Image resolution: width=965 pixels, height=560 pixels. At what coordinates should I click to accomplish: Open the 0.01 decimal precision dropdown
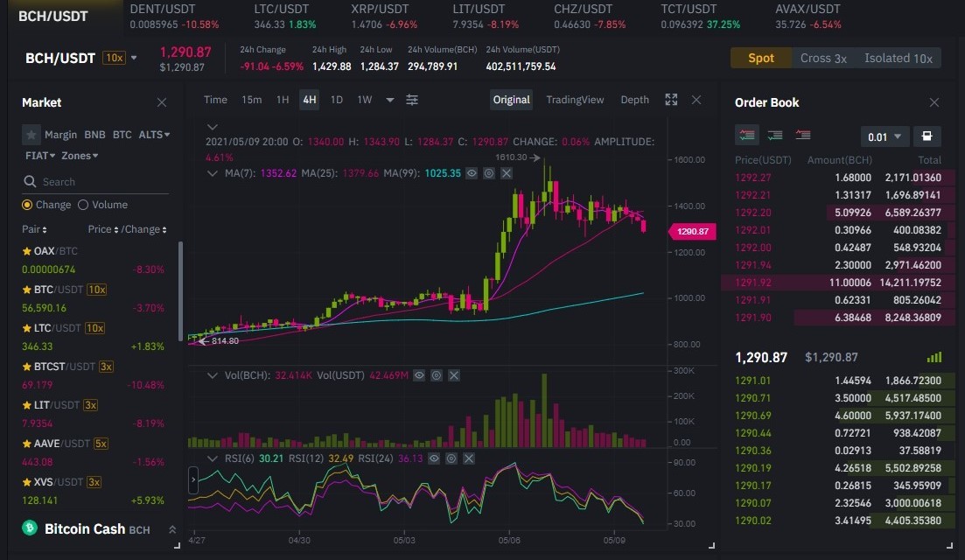[x=885, y=136]
